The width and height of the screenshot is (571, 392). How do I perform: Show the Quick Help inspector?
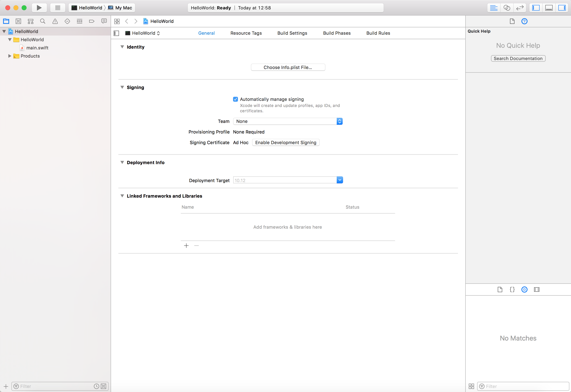(x=524, y=21)
